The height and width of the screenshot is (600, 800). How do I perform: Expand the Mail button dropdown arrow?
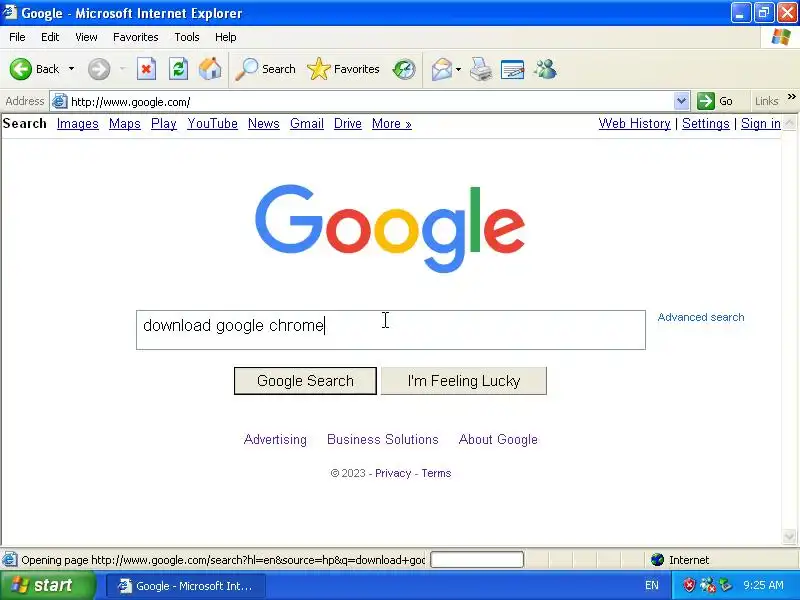[x=458, y=69]
